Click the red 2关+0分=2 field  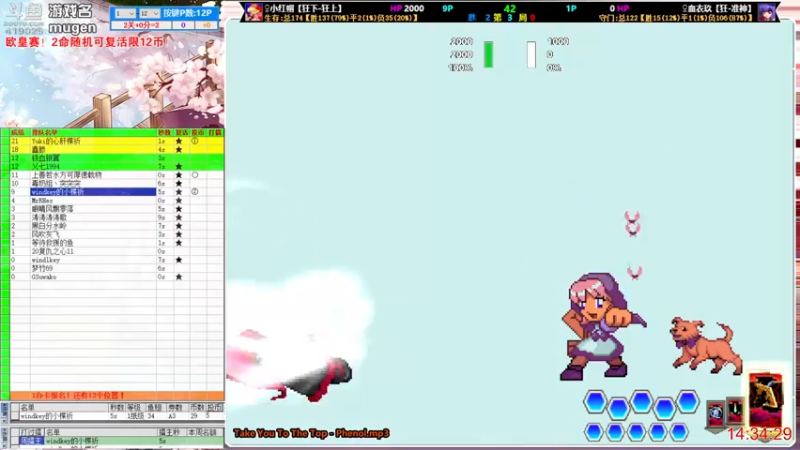point(141,25)
